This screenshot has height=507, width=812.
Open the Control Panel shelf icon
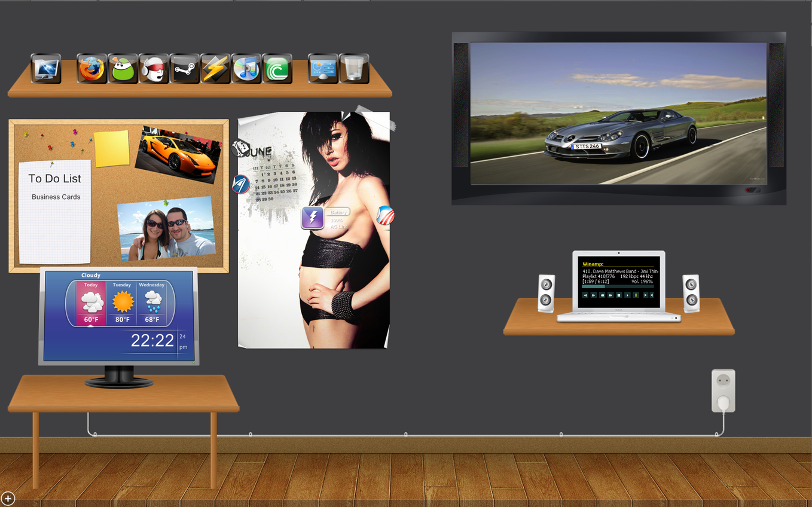coord(323,69)
